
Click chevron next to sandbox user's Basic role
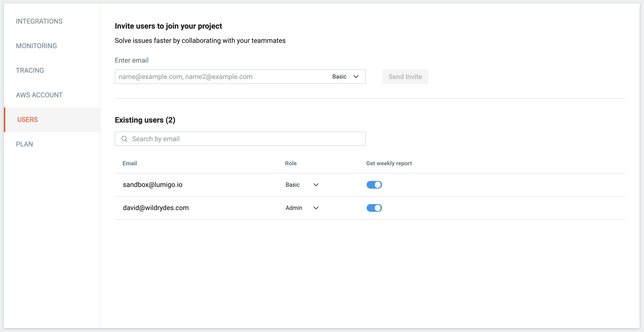click(x=316, y=185)
